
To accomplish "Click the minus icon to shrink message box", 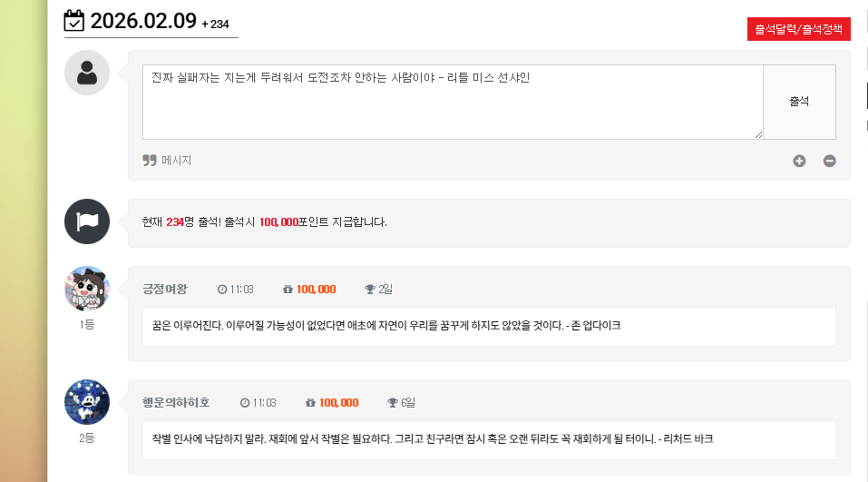I will tap(829, 161).
